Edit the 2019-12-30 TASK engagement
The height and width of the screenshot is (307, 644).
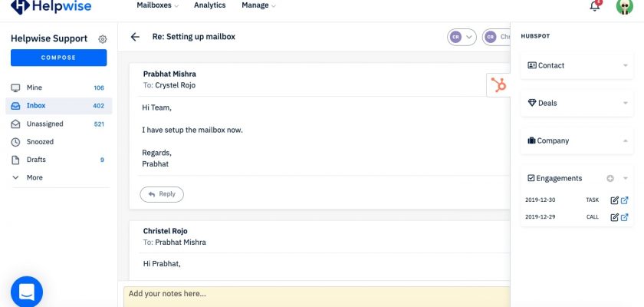[614, 200]
